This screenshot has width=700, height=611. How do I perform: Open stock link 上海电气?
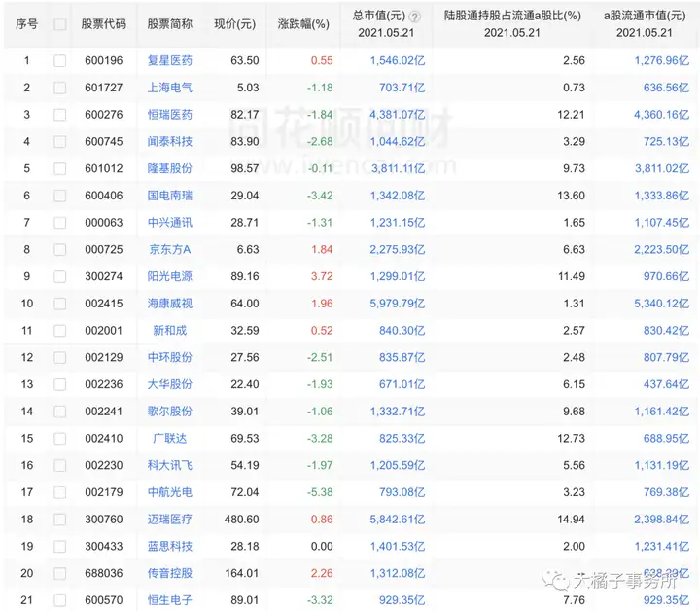pyautogui.click(x=169, y=88)
